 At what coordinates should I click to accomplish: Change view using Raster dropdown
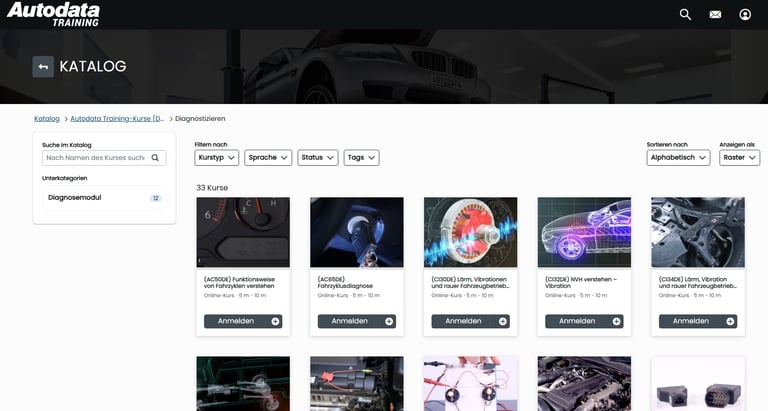tap(740, 158)
